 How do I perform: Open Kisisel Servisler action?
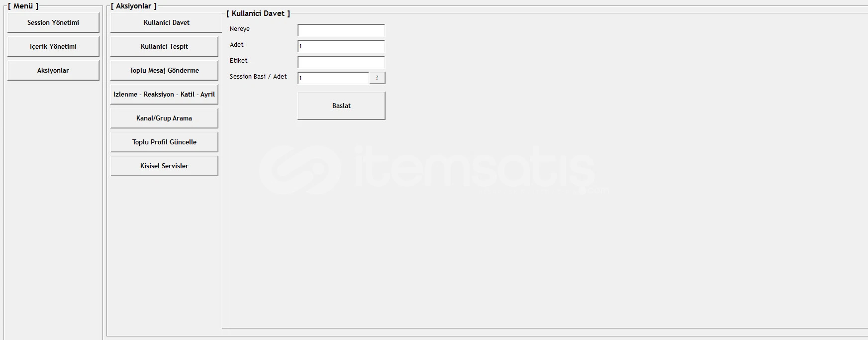[x=164, y=166]
